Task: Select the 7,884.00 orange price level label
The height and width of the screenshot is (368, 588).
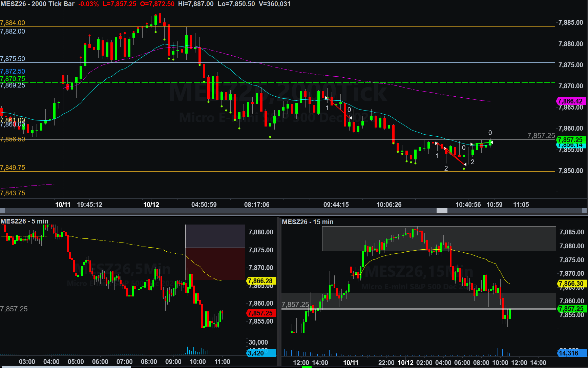Action: coord(13,23)
